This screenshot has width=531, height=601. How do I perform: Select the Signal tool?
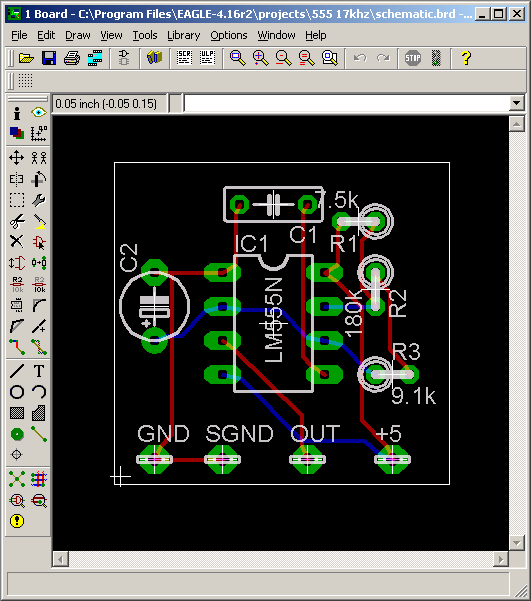(39, 434)
